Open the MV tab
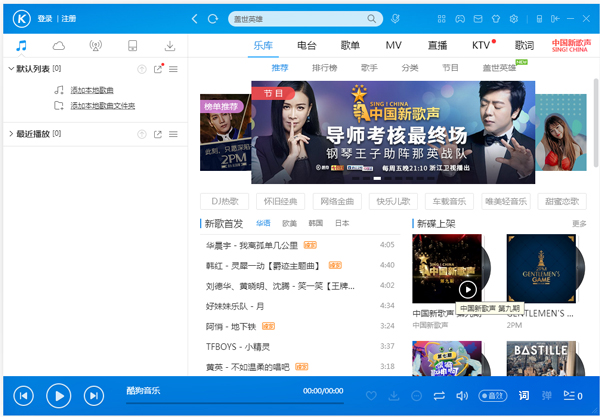600x417 pixels. [x=393, y=46]
